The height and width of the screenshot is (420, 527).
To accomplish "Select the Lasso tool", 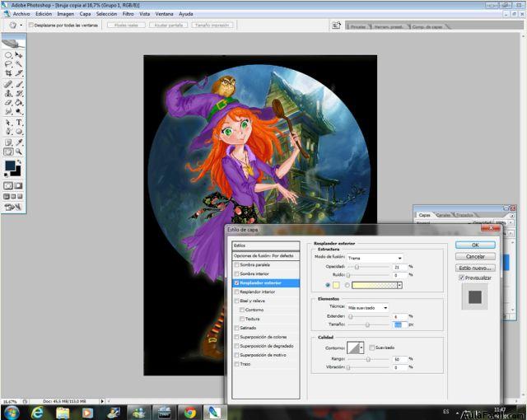I will point(8,64).
